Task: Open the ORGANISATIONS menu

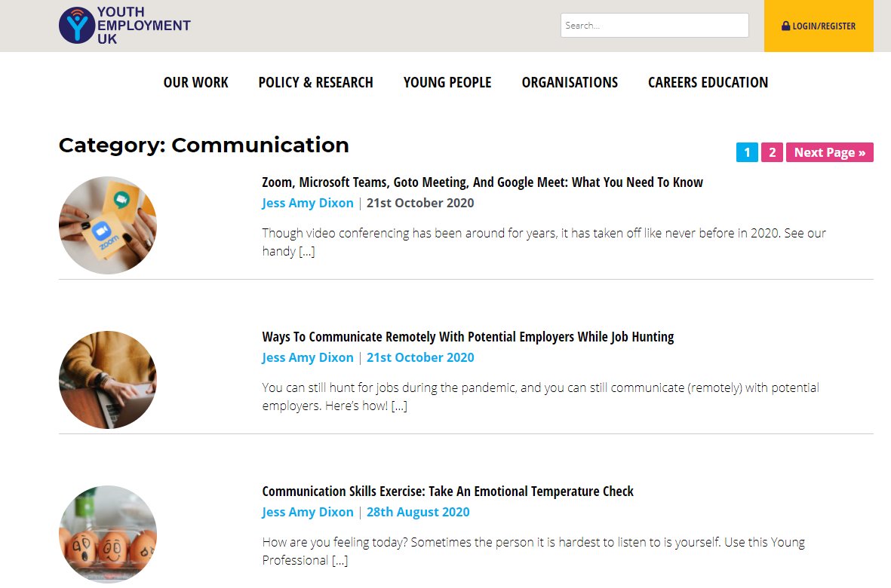Action: click(570, 82)
